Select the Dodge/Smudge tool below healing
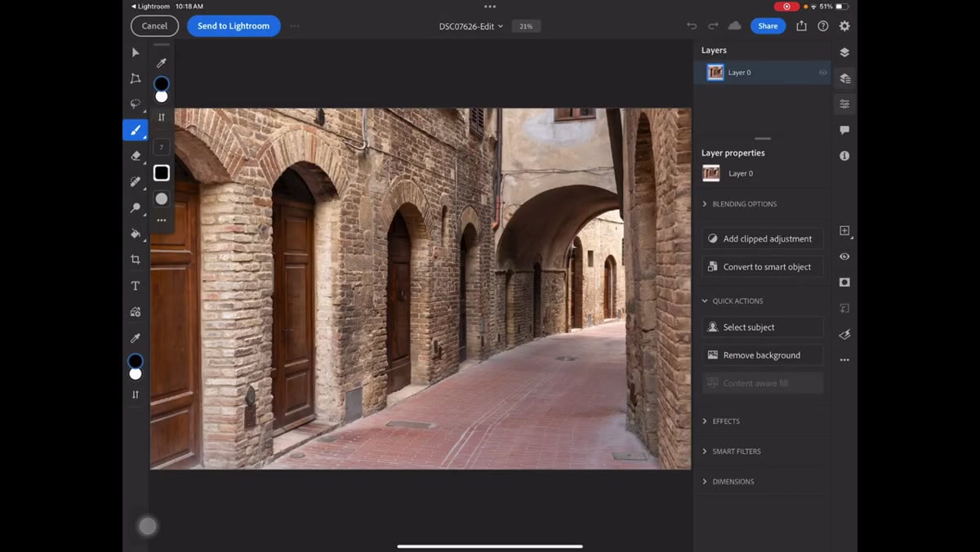This screenshot has width=980, height=552. pos(136,207)
